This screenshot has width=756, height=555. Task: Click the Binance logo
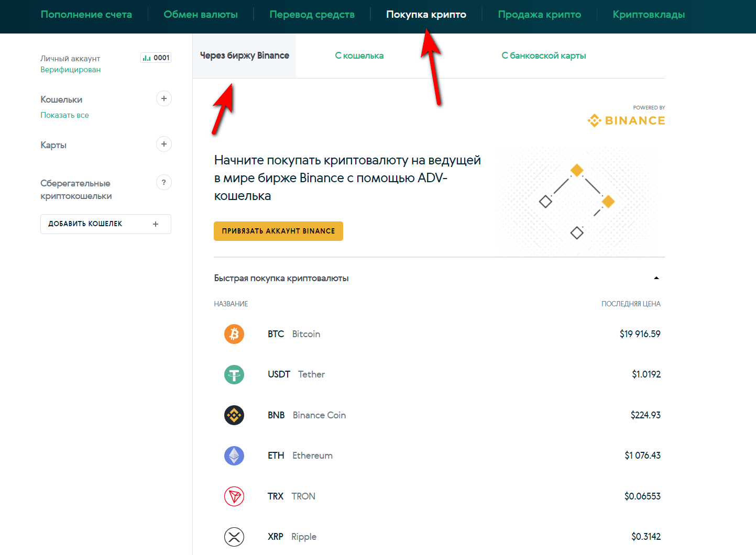coord(626,120)
